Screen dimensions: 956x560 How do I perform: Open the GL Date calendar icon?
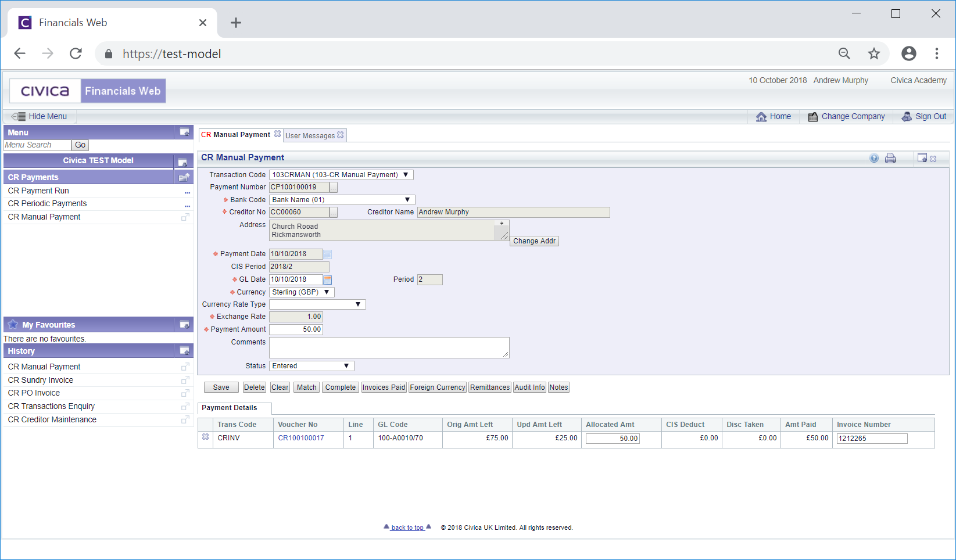328,280
